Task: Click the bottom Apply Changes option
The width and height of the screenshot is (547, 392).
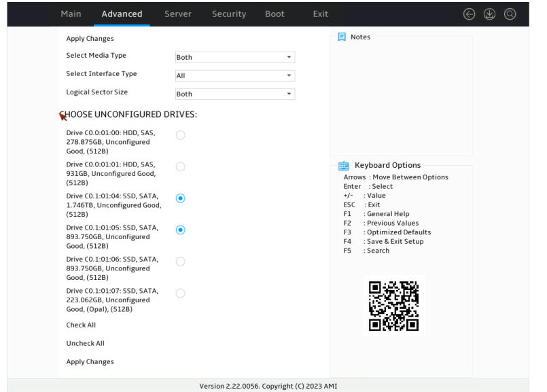Action: tap(90, 362)
